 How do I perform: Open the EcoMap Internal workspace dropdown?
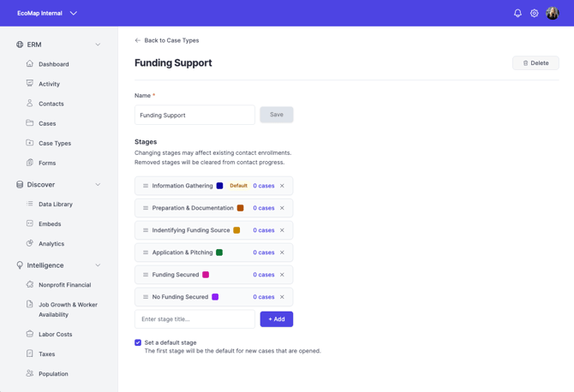click(x=47, y=13)
